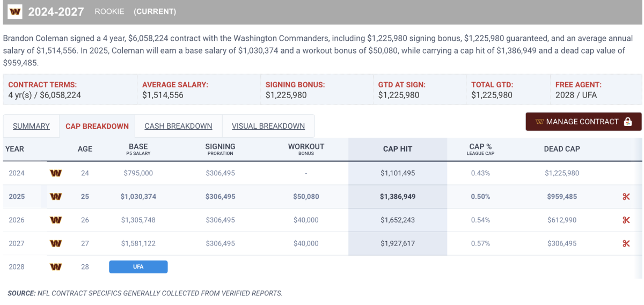
Task: Click the Commanders team logo in the 2028 row
Action: pos(55,266)
